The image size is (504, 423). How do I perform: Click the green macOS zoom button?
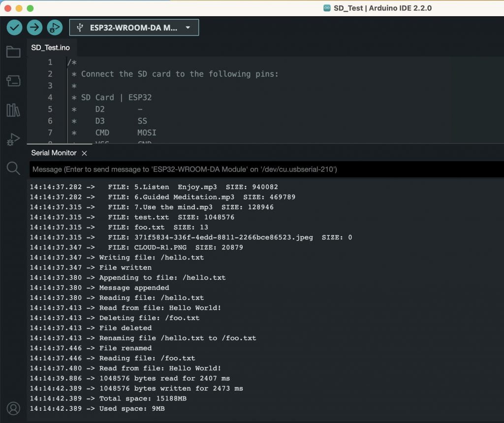(x=30, y=8)
